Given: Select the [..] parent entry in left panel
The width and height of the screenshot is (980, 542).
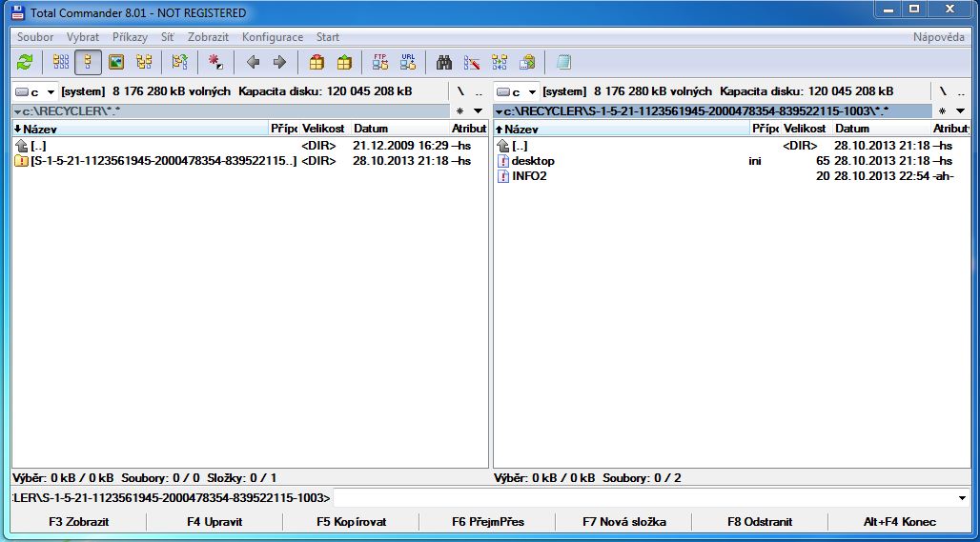Looking at the screenshot, I should 250,146.
